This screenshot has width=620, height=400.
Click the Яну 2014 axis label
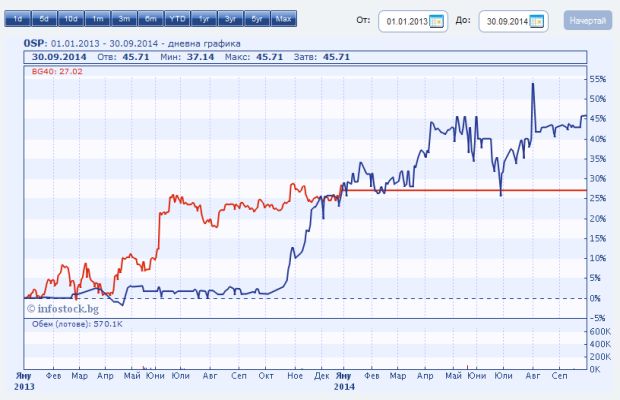[344, 381]
